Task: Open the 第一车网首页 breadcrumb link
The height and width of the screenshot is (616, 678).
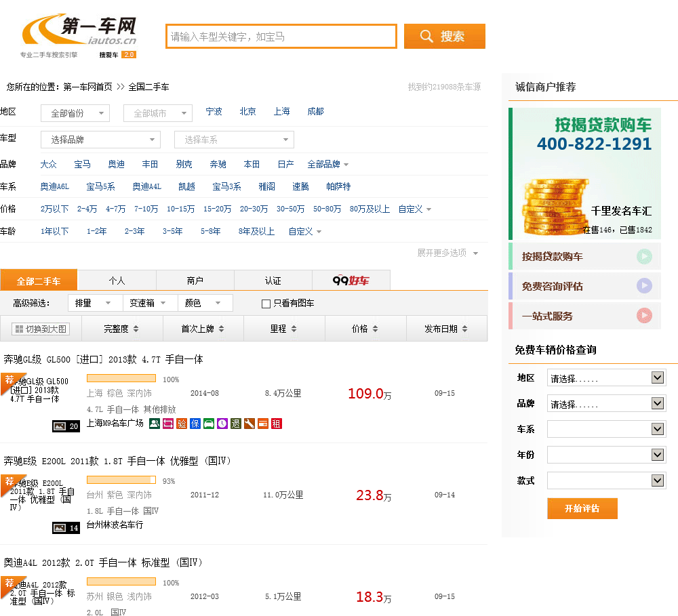Action: (x=87, y=87)
